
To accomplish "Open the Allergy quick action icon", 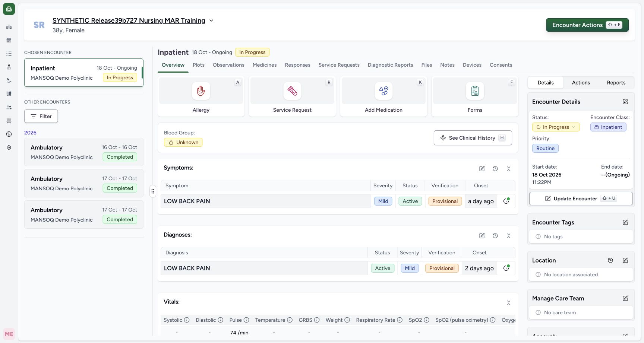I will coord(201,91).
